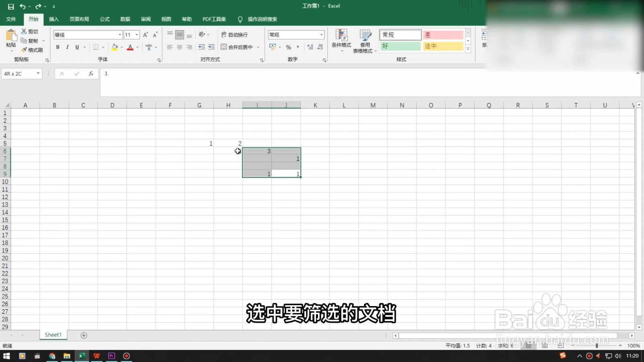Viewport: 644px width, 362px height.
Task: Expand the Merge & Center (合并后居中) dropdown arrow
Action: (x=258, y=47)
